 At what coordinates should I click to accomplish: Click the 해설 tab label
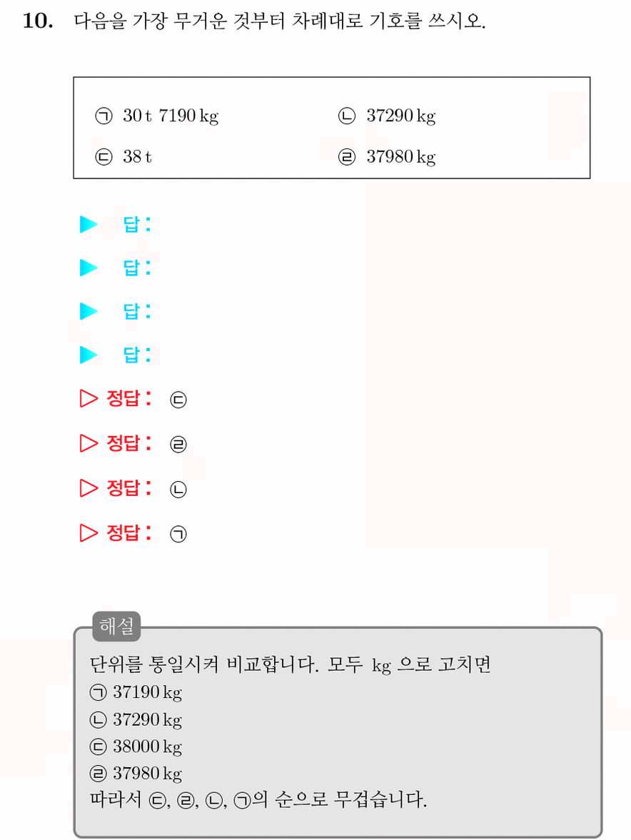(117, 626)
